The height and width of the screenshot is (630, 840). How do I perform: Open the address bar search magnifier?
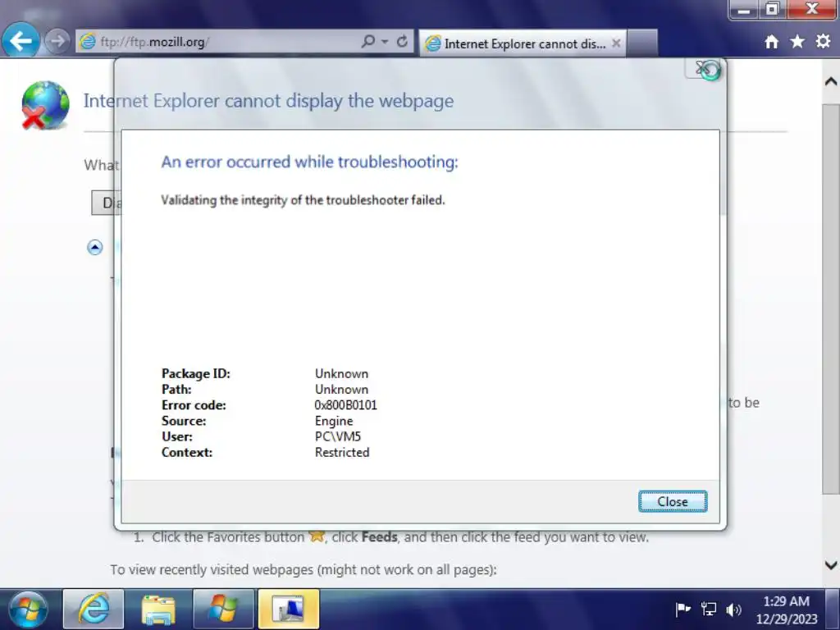tap(368, 41)
